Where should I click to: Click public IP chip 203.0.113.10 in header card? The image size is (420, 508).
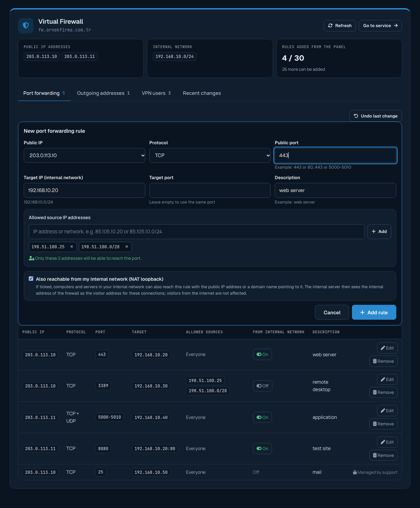[42, 57]
